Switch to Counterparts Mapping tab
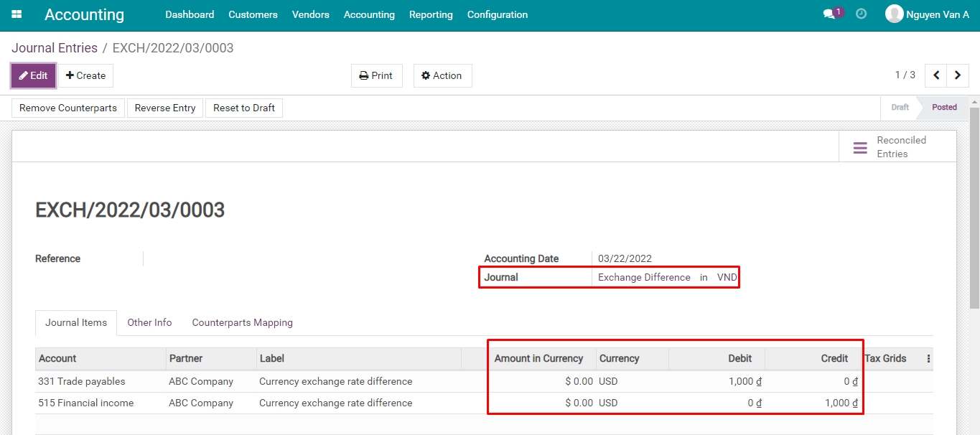This screenshot has height=435, width=980. (x=242, y=322)
